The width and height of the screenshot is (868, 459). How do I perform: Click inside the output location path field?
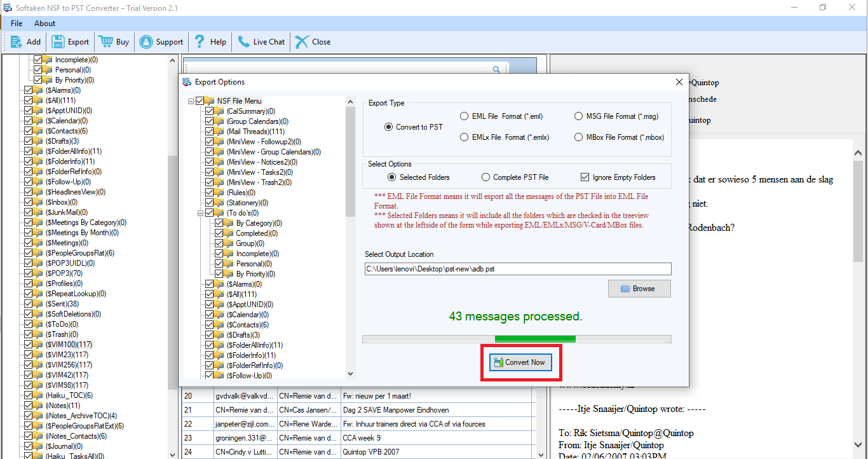[x=516, y=268]
